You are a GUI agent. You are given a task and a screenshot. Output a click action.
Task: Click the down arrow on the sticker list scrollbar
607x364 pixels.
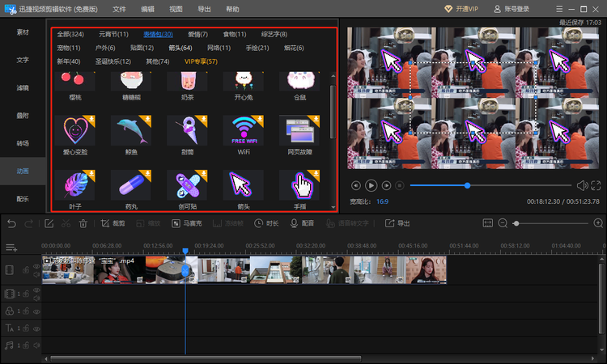(333, 207)
